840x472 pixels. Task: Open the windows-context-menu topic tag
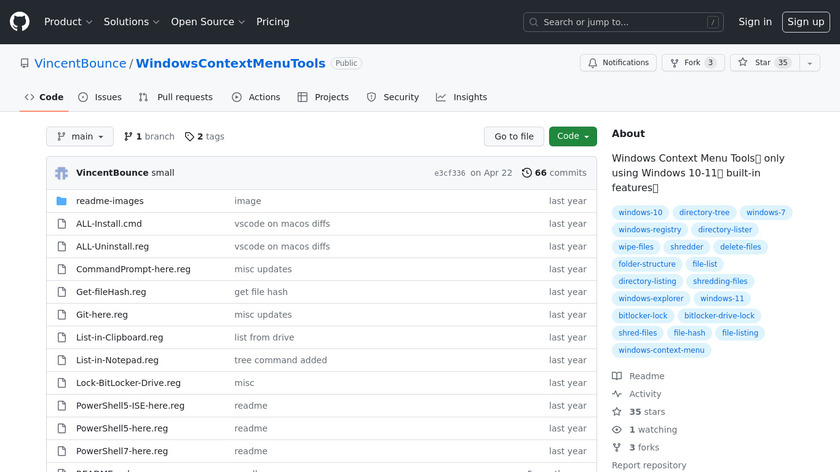pos(661,350)
